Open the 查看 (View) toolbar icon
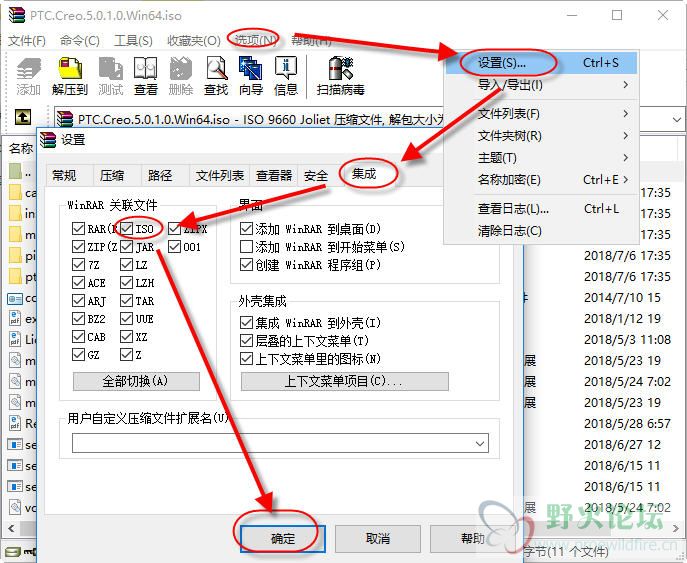The height and width of the screenshot is (563, 687). (145, 76)
